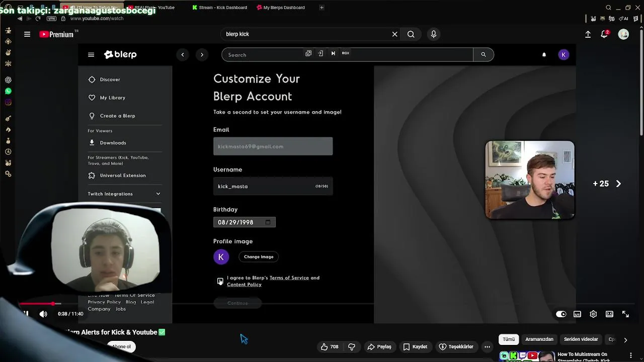Open the Content Policy link

pos(244,285)
